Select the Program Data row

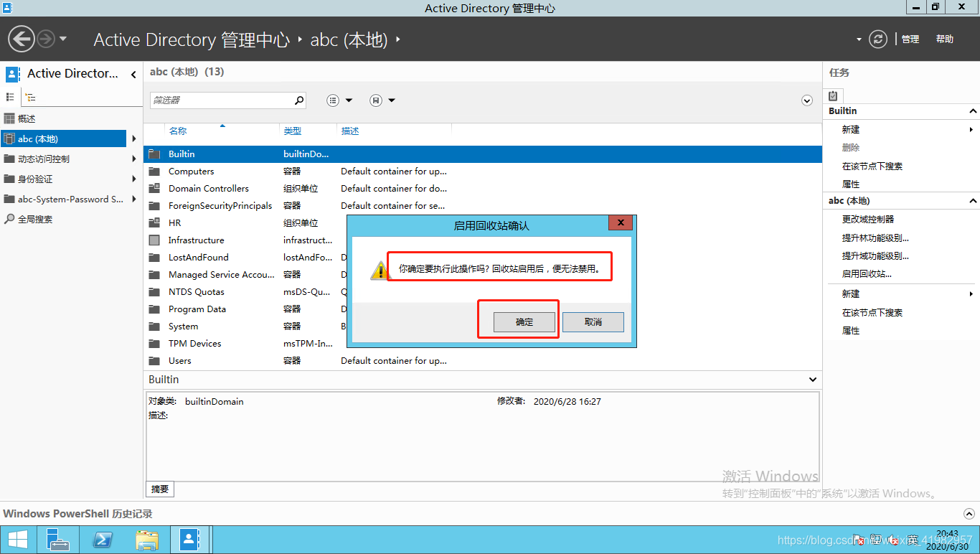(483, 309)
